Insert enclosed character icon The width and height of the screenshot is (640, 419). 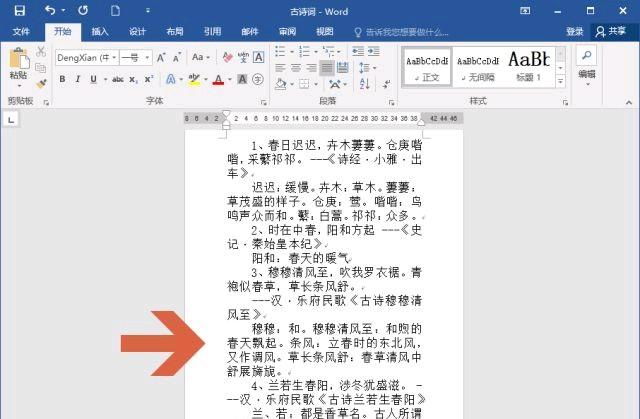coord(258,79)
